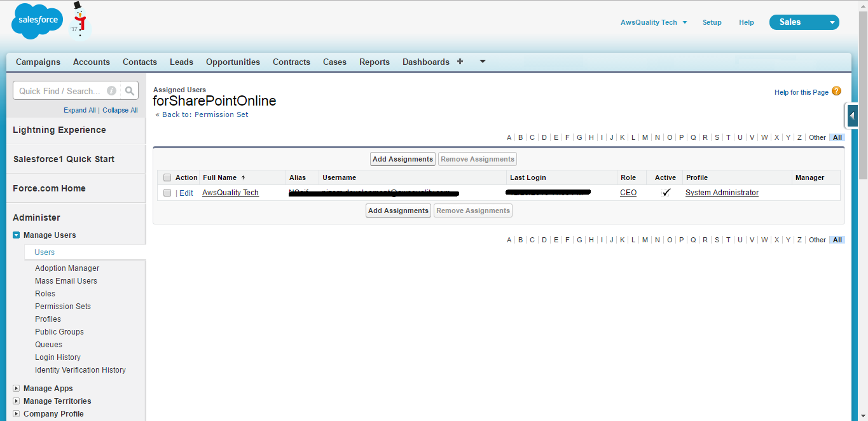The image size is (868, 421).
Task: Open Lightning Experience in sidebar
Action: [60, 130]
